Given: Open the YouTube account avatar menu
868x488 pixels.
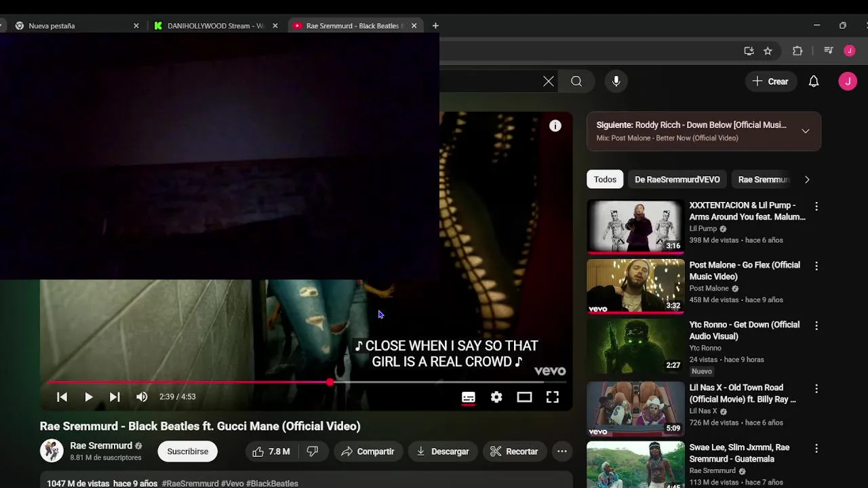Looking at the screenshot, I should 848,81.
